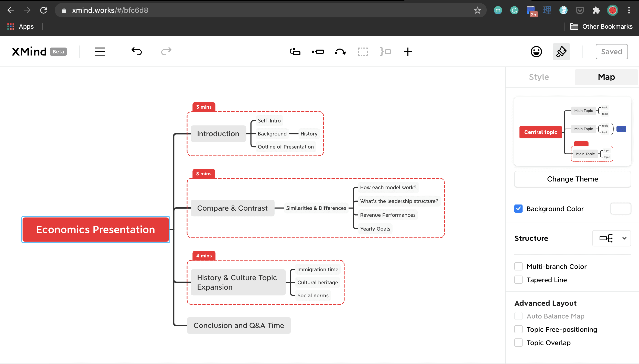The image size is (639, 364).
Task: Select How each model work? subtopic
Action: (388, 187)
